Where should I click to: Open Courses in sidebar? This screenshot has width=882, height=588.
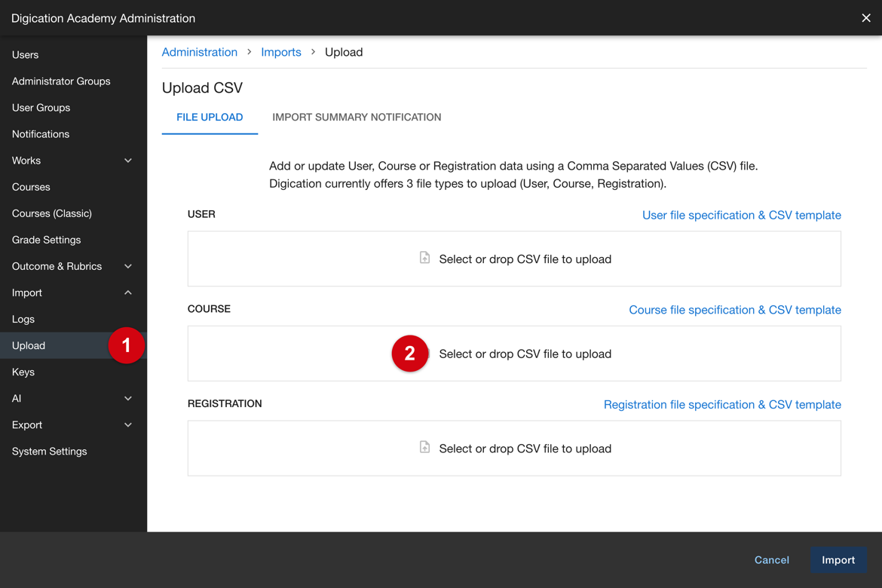31,187
